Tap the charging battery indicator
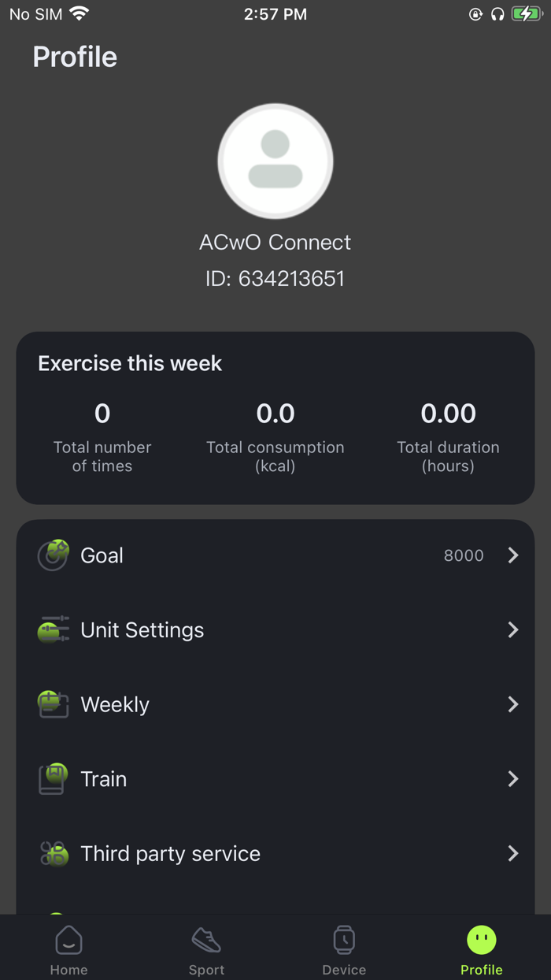Screen dimensions: 551x980 click(526, 13)
